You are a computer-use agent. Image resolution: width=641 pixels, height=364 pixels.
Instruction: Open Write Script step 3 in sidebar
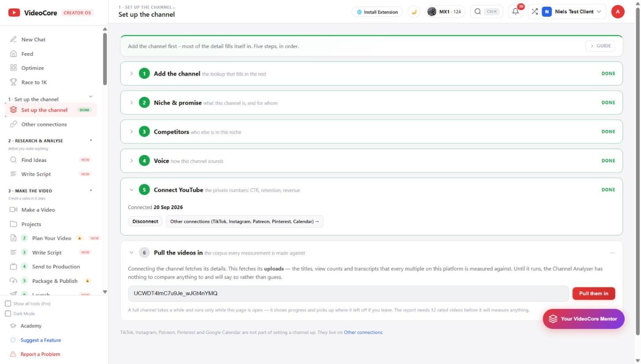[x=51, y=252]
